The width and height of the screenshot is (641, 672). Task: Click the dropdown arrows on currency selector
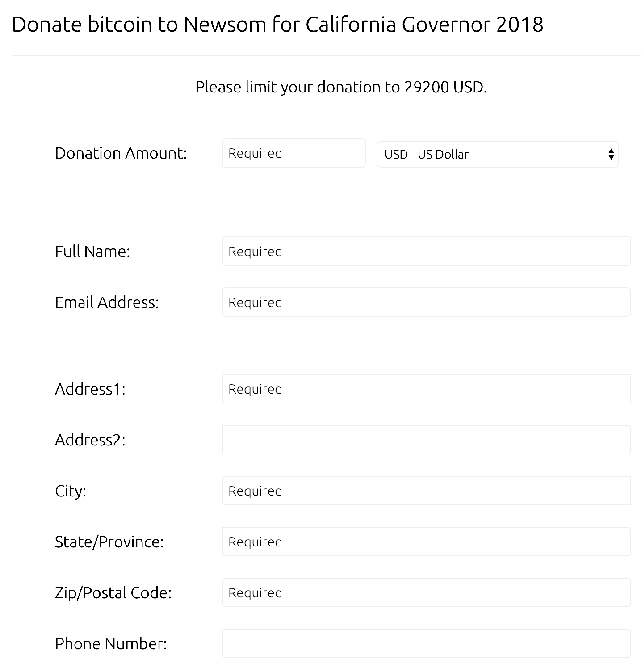611,154
